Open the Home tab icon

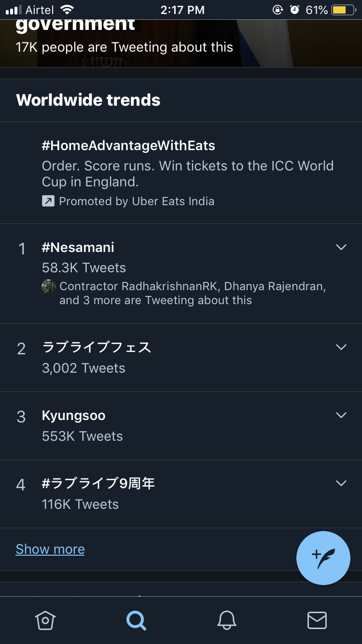45,620
